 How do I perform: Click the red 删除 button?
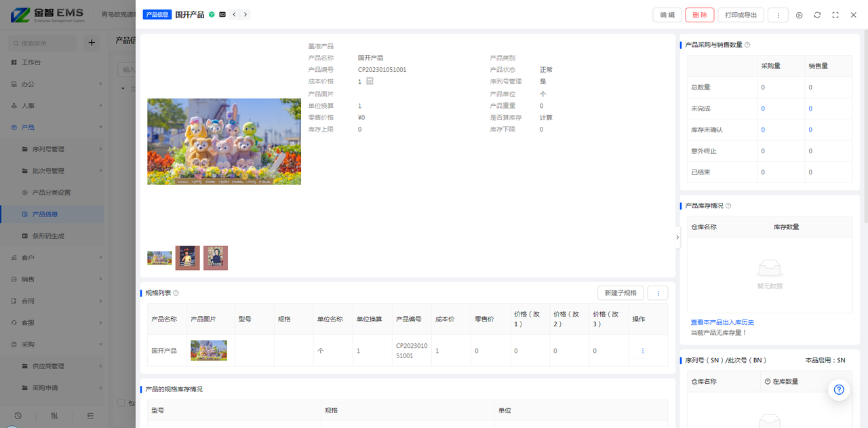tap(700, 15)
